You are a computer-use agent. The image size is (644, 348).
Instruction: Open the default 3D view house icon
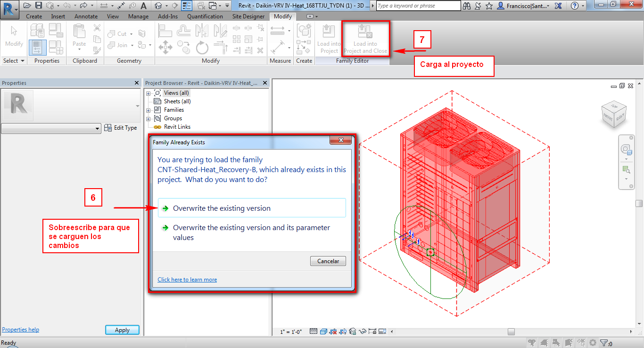click(157, 5)
